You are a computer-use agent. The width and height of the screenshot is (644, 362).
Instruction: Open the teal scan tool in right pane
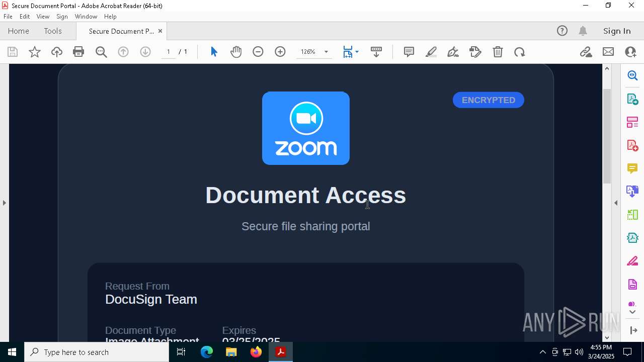pos(632,238)
